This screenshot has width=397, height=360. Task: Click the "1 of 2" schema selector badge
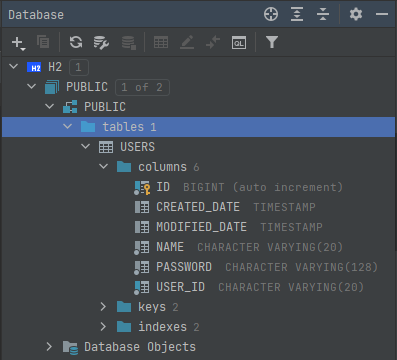pyautogui.click(x=142, y=87)
